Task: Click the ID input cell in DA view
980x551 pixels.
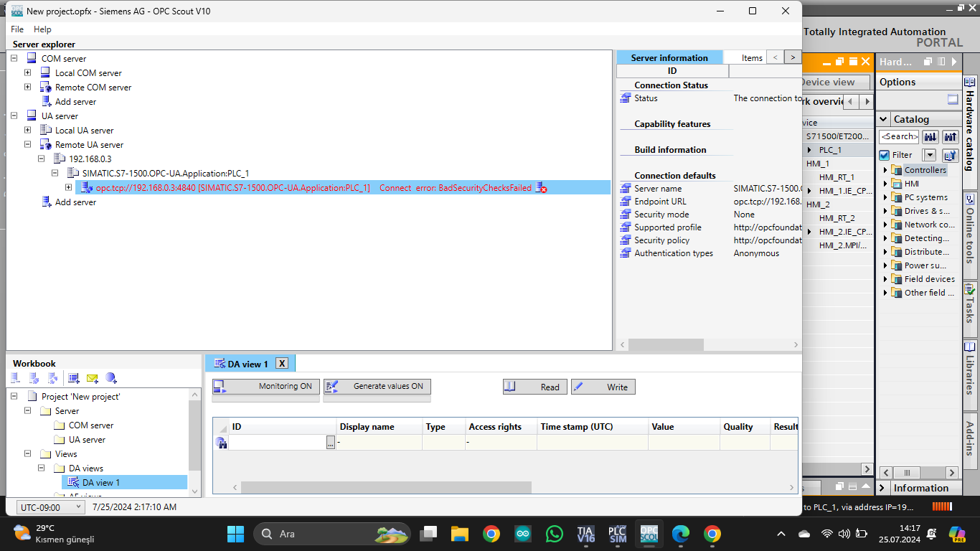Action: tap(278, 443)
